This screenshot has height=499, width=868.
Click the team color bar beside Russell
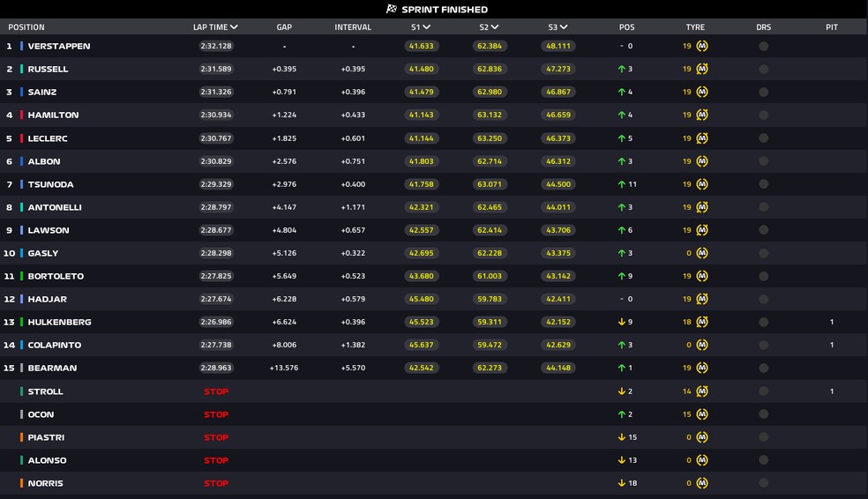pyautogui.click(x=21, y=69)
